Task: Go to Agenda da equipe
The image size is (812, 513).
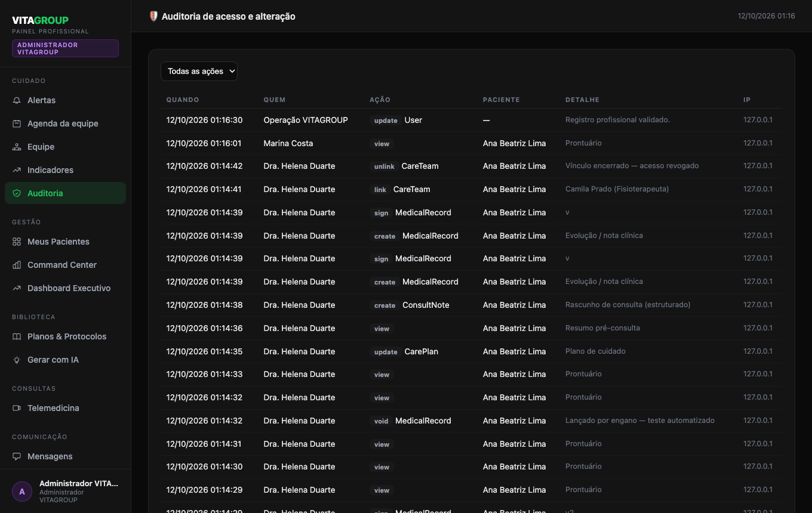Action: [65, 123]
